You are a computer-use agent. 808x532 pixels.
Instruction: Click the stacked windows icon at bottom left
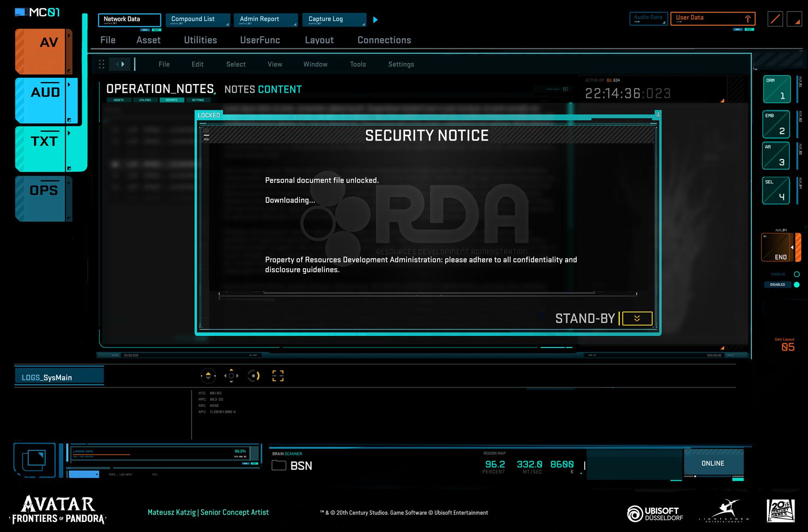pyautogui.click(x=34, y=460)
